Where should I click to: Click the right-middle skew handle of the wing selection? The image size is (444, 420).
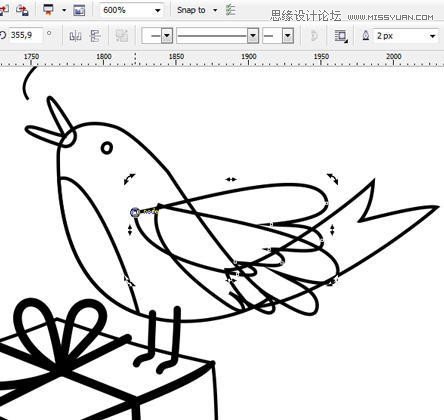coord(332,230)
